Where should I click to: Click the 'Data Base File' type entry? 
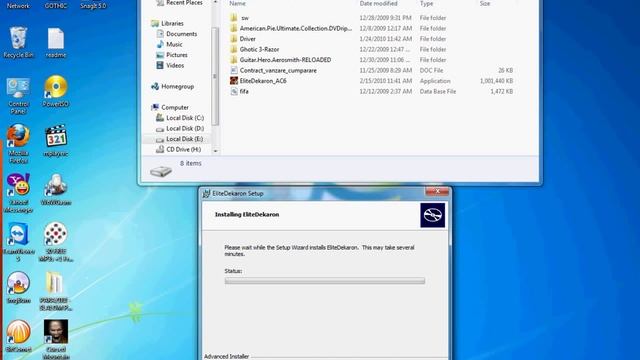coord(438,92)
